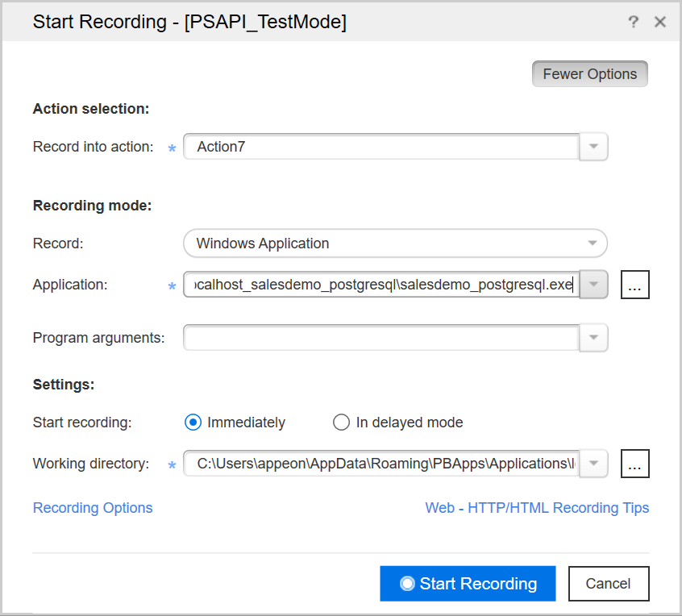The height and width of the screenshot is (616, 682).
Task: Open the Record mode Windows Application dropdown
Action: (395, 243)
